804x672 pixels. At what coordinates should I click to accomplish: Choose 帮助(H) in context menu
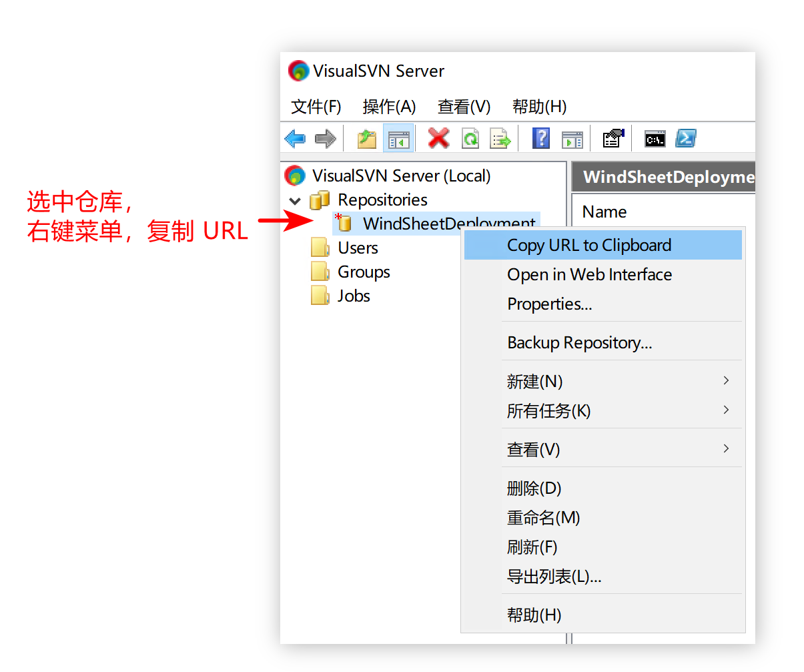(603, 615)
